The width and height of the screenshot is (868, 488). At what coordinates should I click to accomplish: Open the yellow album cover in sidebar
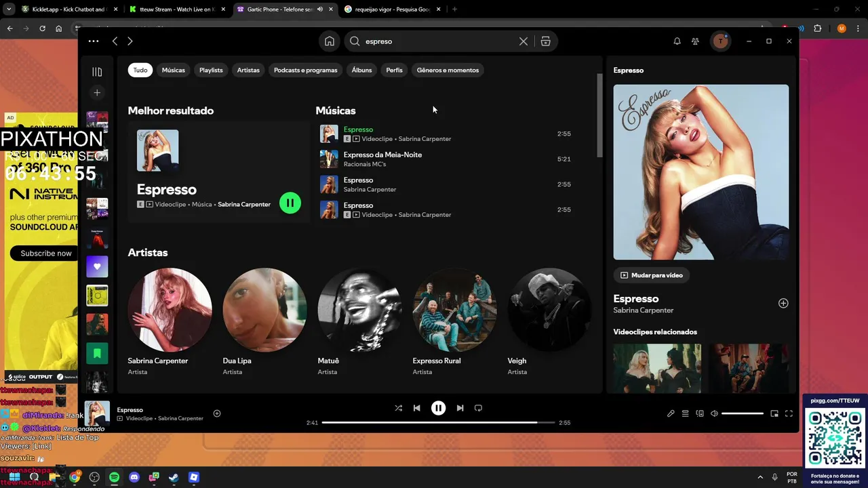[x=97, y=296]
